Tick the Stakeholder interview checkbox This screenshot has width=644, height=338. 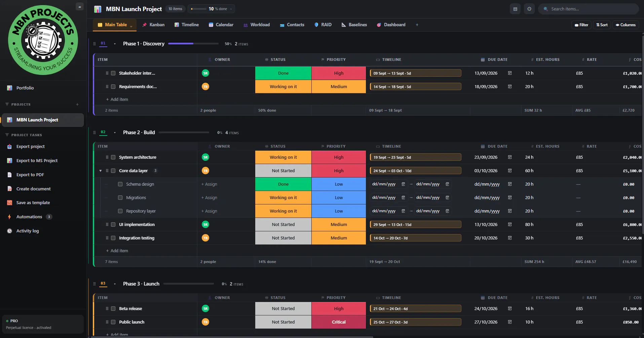(113, 73)
